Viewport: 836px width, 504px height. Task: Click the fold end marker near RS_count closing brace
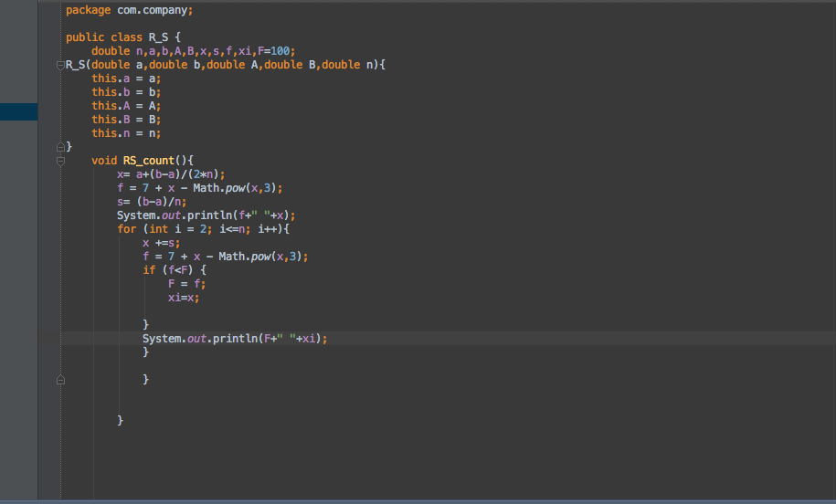point(60,379)
